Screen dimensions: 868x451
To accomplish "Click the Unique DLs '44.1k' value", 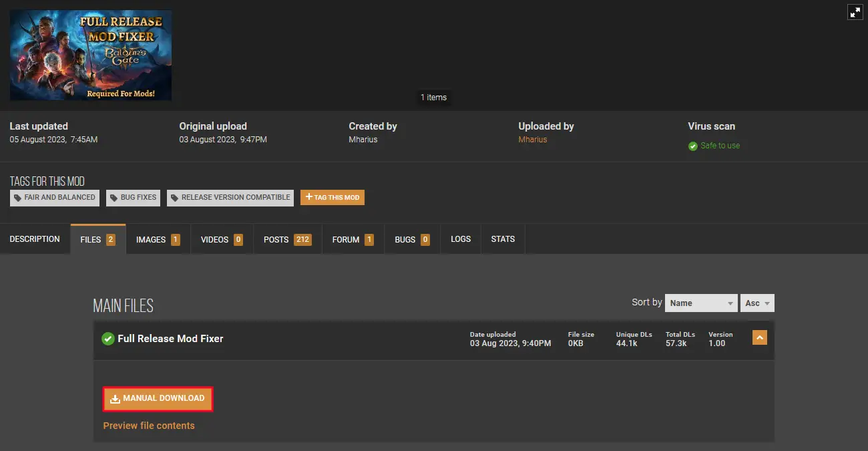I will click(x=626, y=343).
